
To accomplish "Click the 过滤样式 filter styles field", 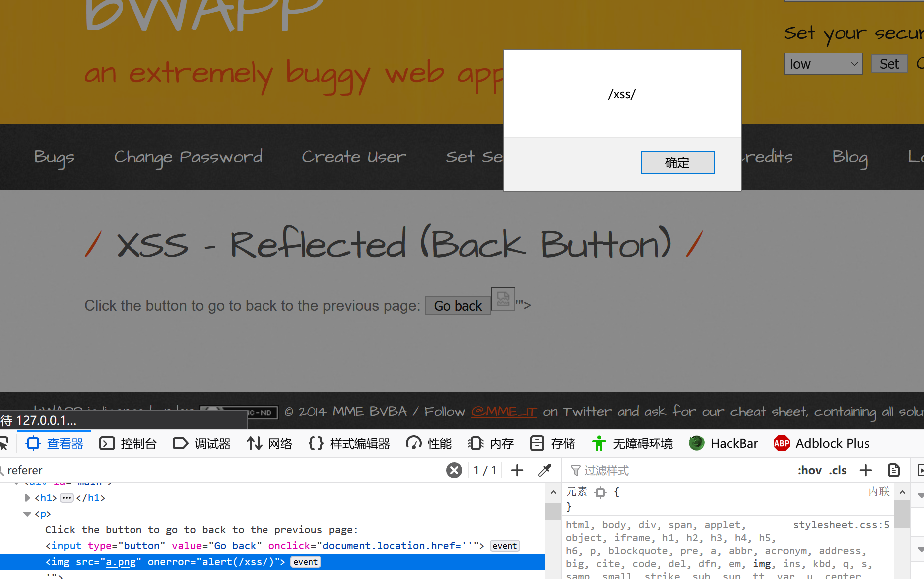I will (677, 470).
